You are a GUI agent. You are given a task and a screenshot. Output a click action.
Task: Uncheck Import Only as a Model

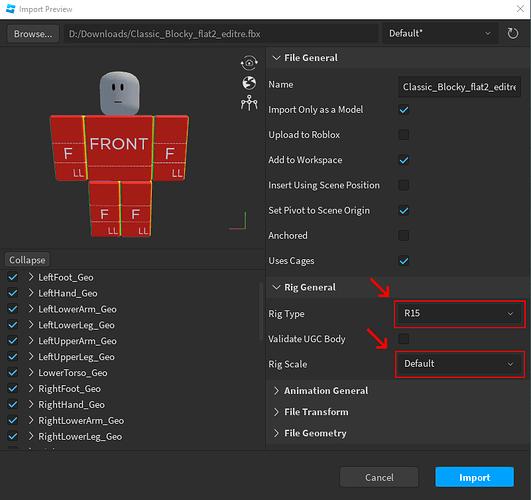click(x=404, y=110)
